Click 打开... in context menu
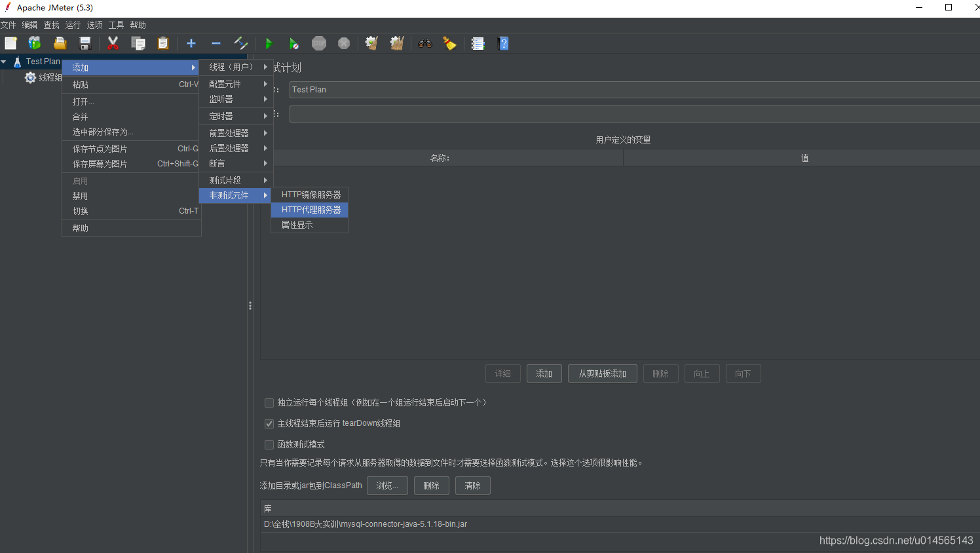The height and width of the screenshot is (553, 980). point(131,102)
